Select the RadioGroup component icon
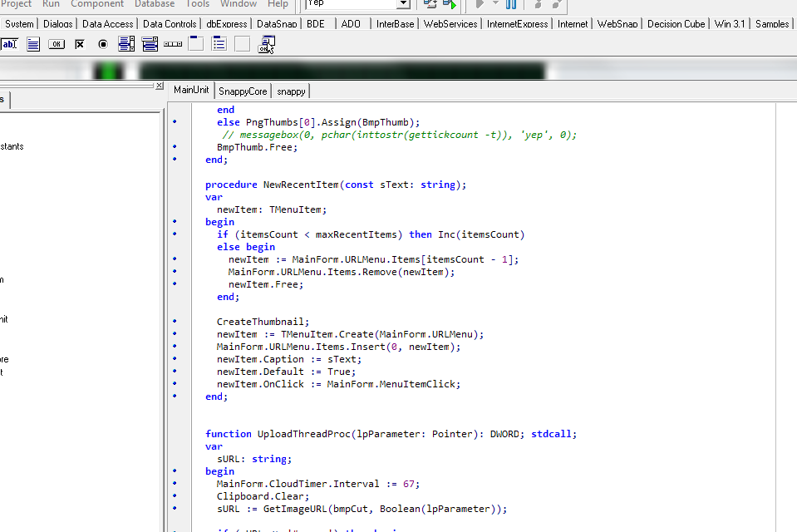The width and height of the screenshot is (797, 532). 219,44
